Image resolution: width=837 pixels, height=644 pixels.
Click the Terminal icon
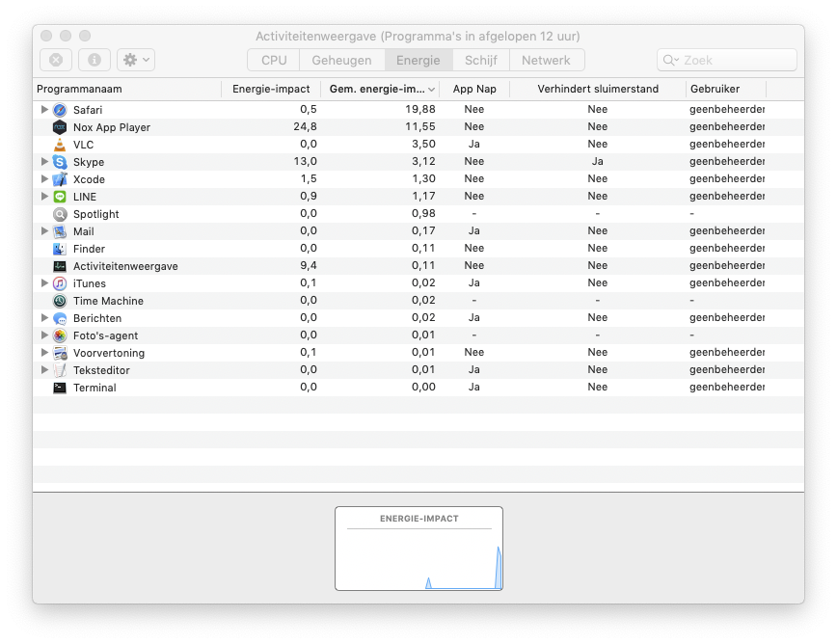tap(60, 388)
